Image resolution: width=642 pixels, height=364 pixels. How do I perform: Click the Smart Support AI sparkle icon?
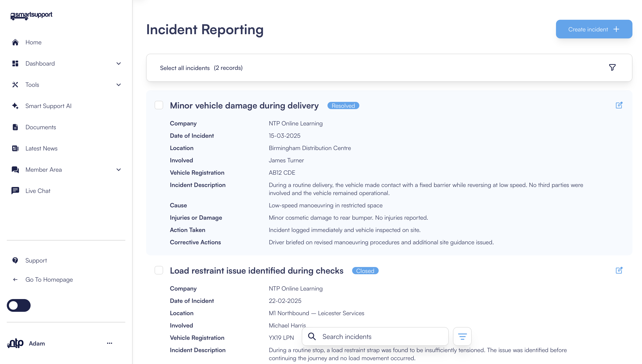click(x=15, y=106)
